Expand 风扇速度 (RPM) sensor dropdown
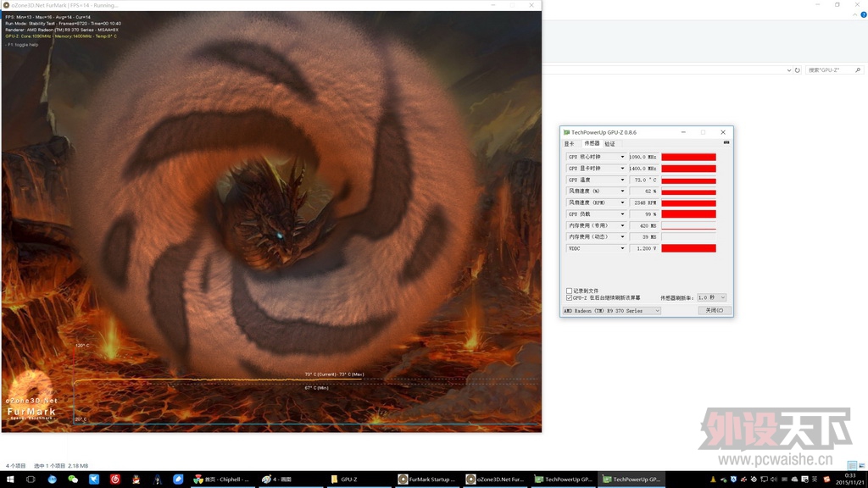This screenshot has width=868, height=488. (622, 202)
